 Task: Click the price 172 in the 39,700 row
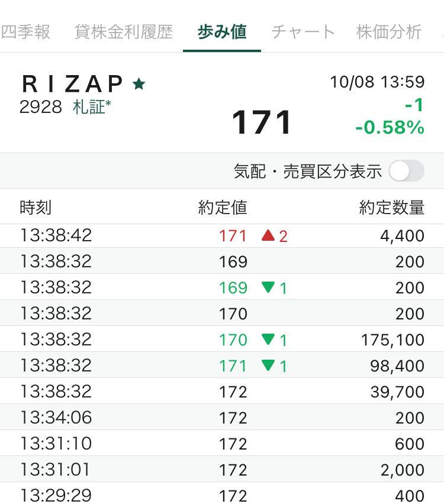tap(233, 392)
